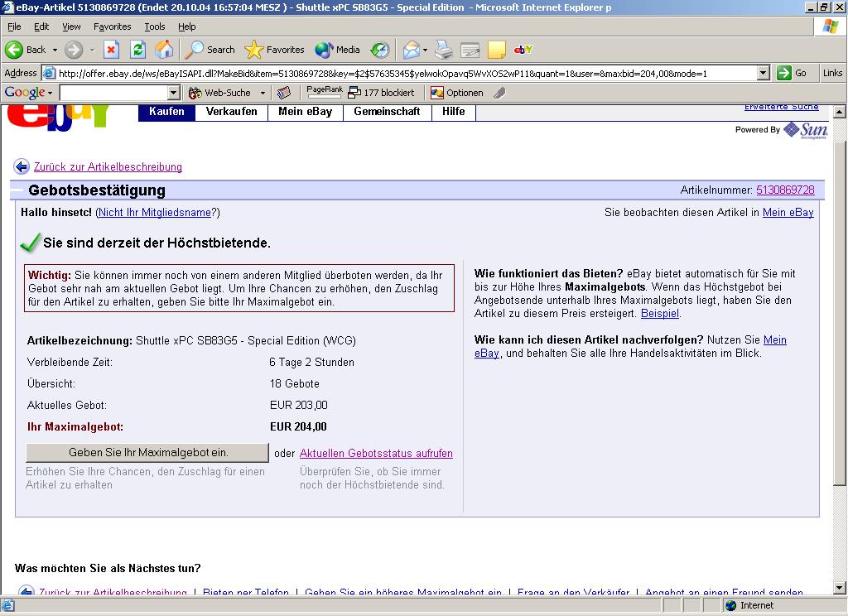Click the Back arrow toolbar button
The image size is (848, 616).
pyautogui.click(x=26, y=50)
